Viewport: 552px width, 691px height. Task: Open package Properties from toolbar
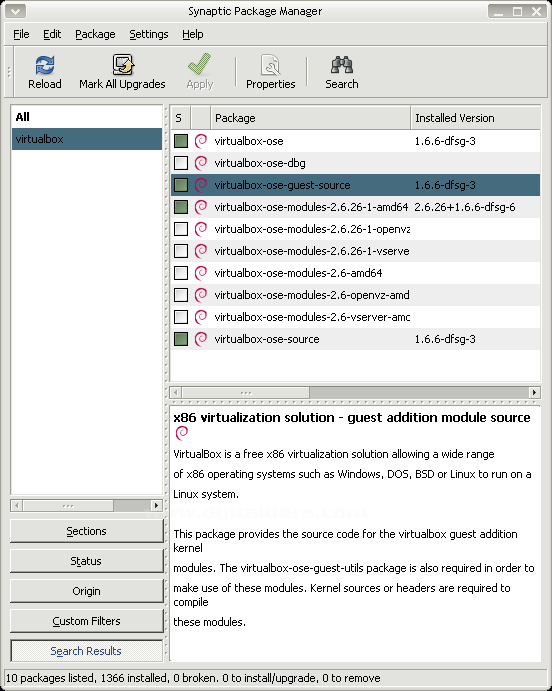[270, 72]
